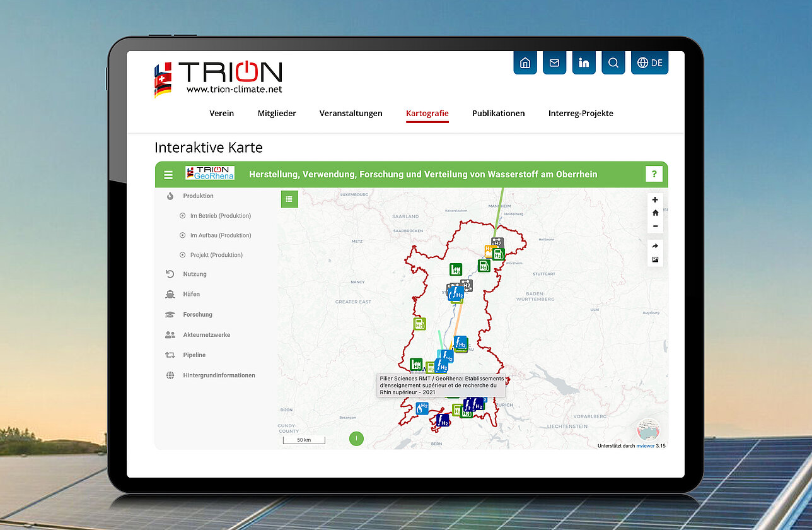The width and height of the screenshot is (812, 530).
Task: Switch to the Publikationen tab
Action: (499, 114)
